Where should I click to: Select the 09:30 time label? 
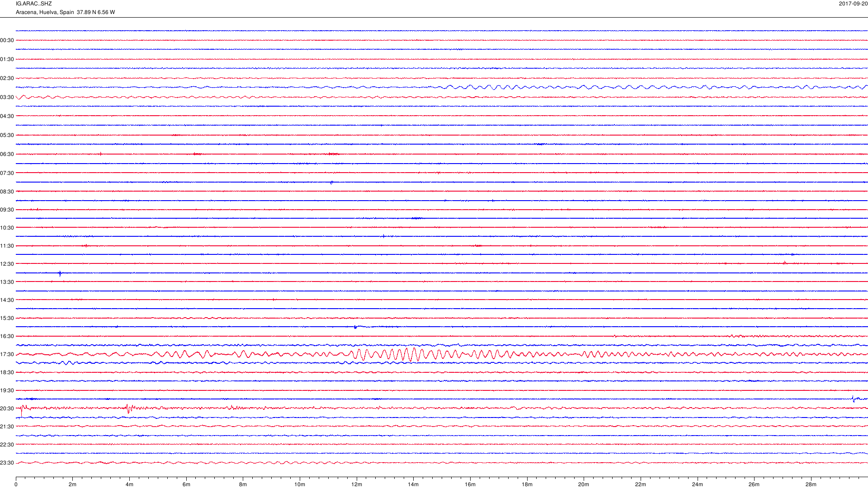pos(7,210)
